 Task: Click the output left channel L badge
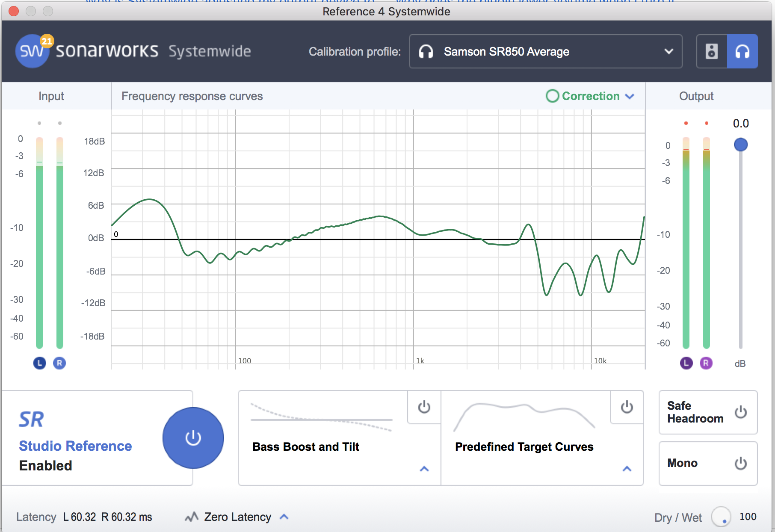pyautogui.click(x=686, y=363)
